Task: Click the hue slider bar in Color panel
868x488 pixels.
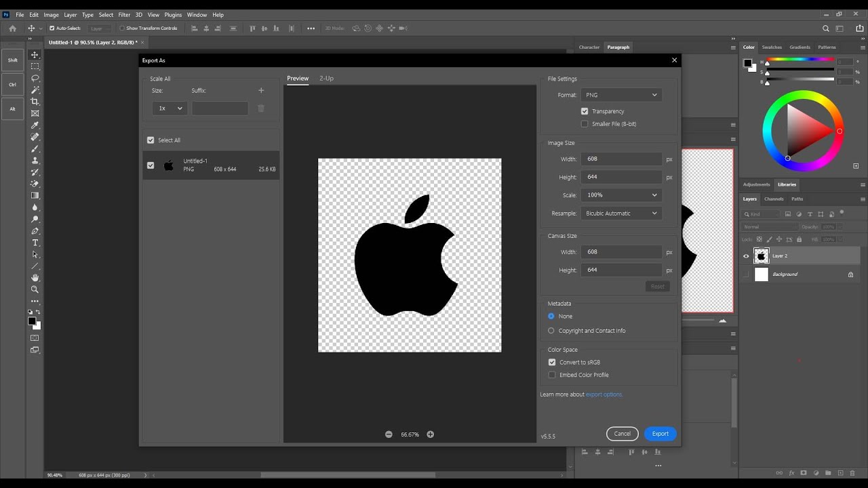Action: [800, 60]
